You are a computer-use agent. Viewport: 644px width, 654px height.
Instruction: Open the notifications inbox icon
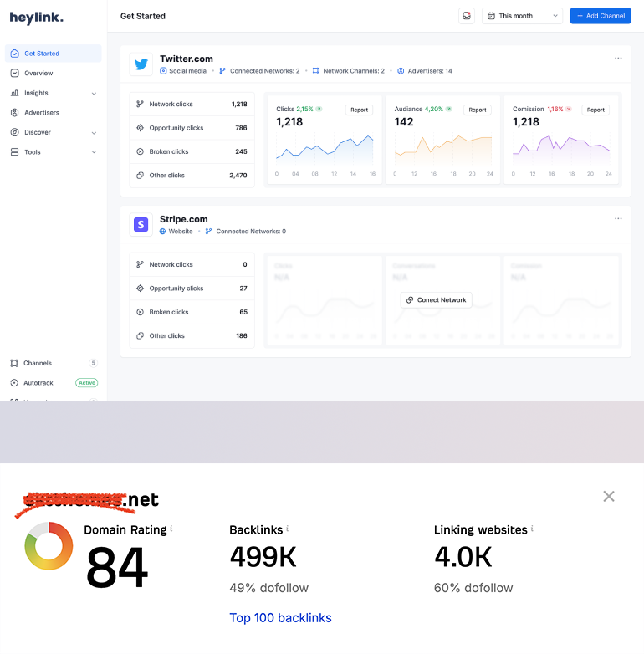click(467, 16)
